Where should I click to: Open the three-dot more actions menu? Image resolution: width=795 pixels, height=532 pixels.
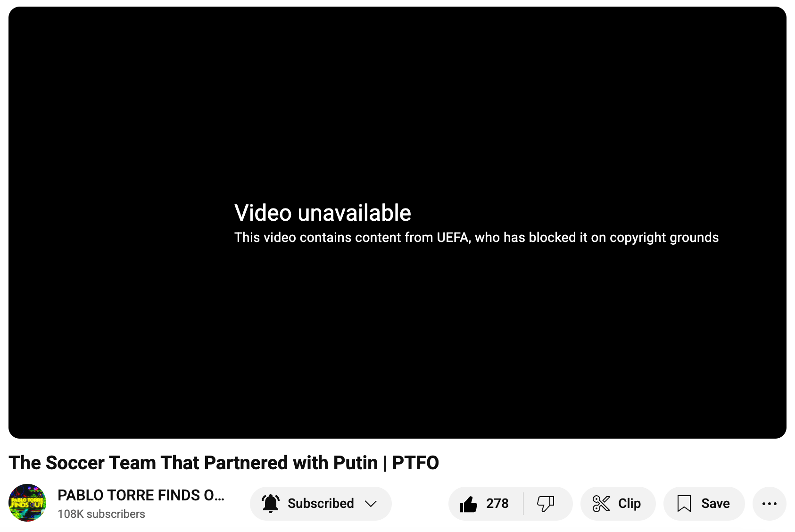click(x=770, y=504)
